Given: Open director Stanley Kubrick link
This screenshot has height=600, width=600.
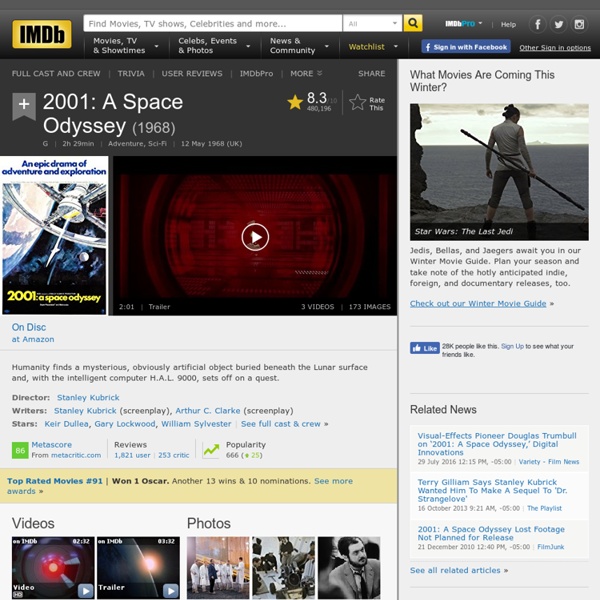Looking at the screenshot, I should [x=88, y=398].
